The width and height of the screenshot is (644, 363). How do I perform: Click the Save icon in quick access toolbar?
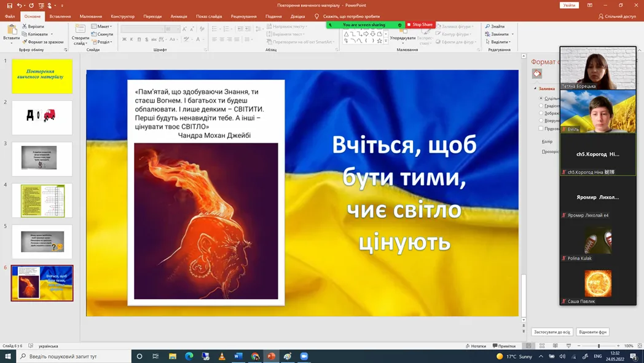[x=9, y=6]
